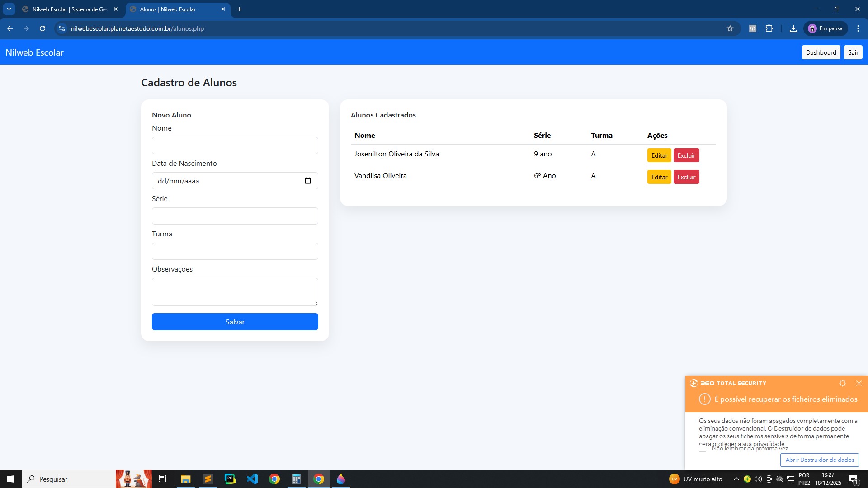The image size is (868, 488).
Task: Open the Chrome three-dot menu
Action: tap(858, 28)
